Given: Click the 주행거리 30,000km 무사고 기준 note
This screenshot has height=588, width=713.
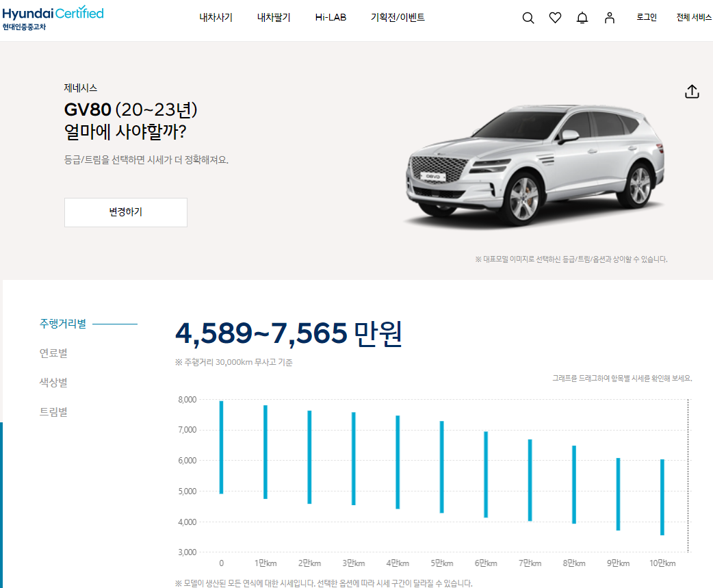Looking at the screenshot, I should 234,362.
